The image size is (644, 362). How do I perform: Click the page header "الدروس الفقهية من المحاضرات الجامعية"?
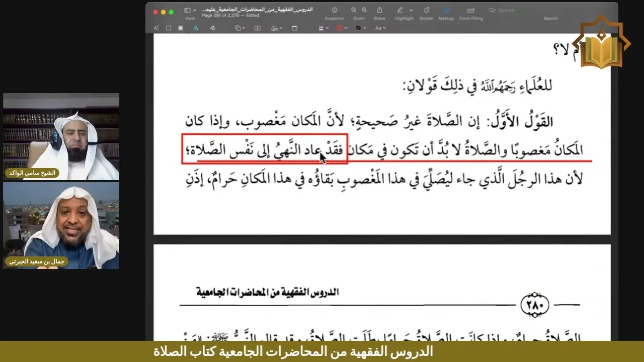pyautogui.click(x=267, y=292)
